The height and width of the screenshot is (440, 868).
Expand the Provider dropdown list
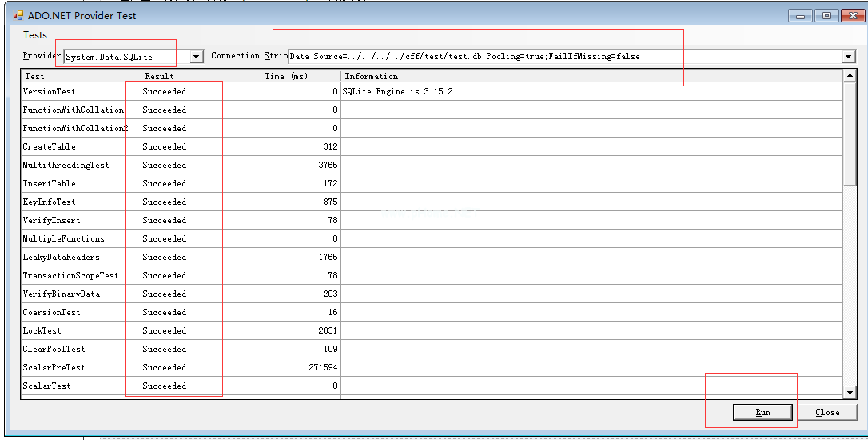[196, 57]
